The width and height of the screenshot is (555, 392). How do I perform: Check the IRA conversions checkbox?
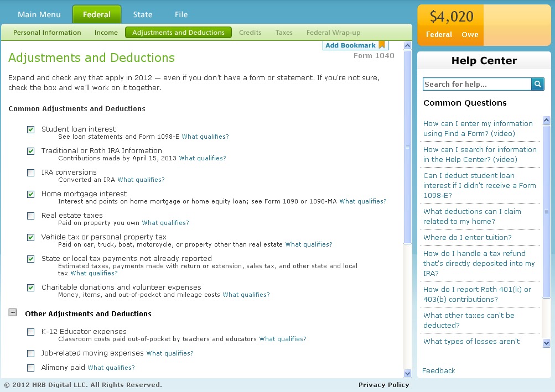click(30, 173)
